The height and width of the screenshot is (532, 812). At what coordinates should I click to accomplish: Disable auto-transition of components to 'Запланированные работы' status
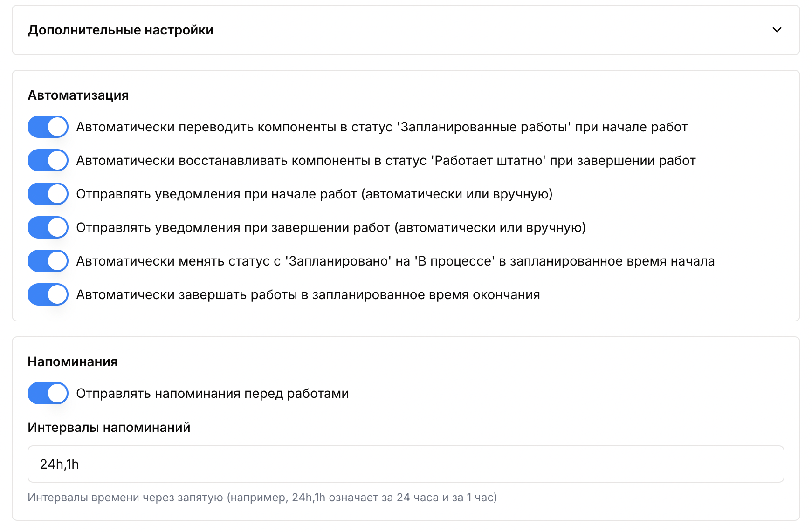(47, 126)
